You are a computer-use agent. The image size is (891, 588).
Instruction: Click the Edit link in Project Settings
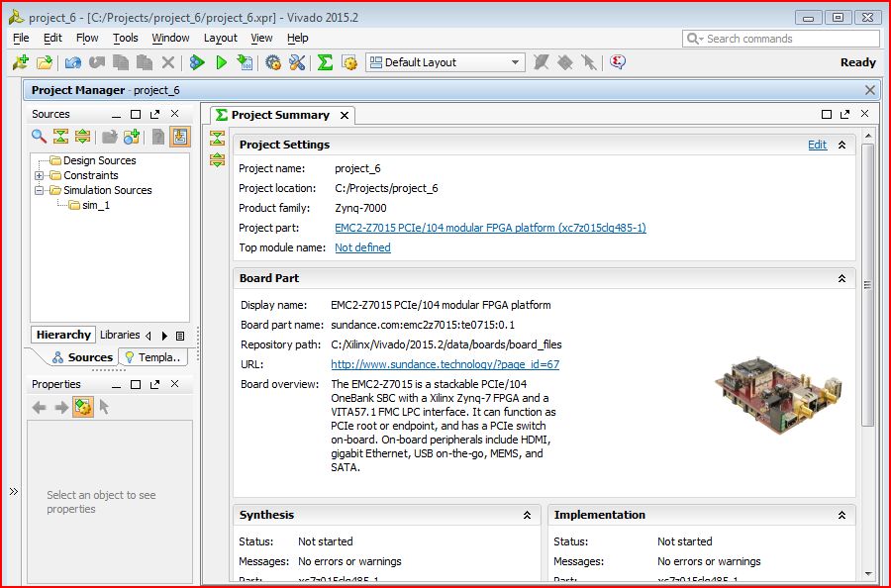(817, 145)
